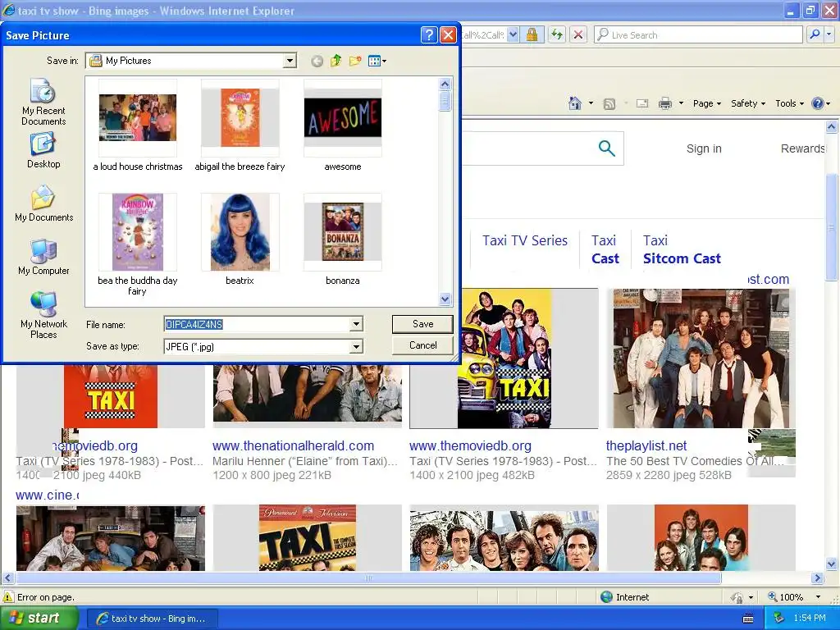
Task: Open the Page menu
Action: click(x=706, y=103)
